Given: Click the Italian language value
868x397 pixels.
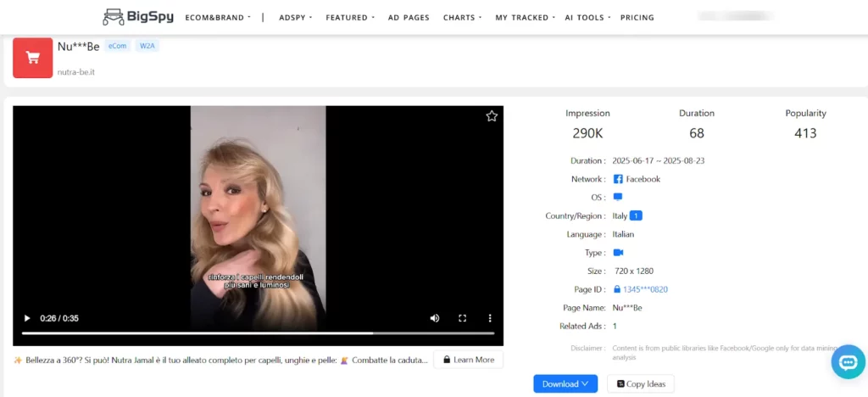Looking at the screenshot, I should coord(623,234).
